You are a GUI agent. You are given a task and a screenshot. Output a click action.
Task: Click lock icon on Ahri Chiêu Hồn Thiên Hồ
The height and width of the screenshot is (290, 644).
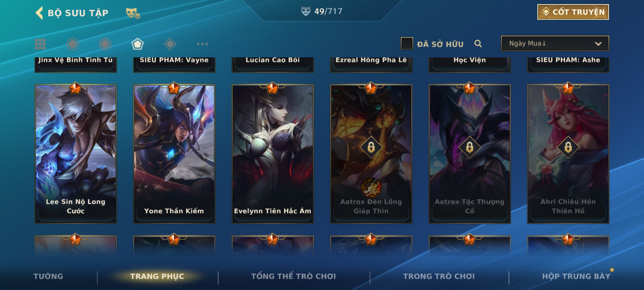(568, 147)
